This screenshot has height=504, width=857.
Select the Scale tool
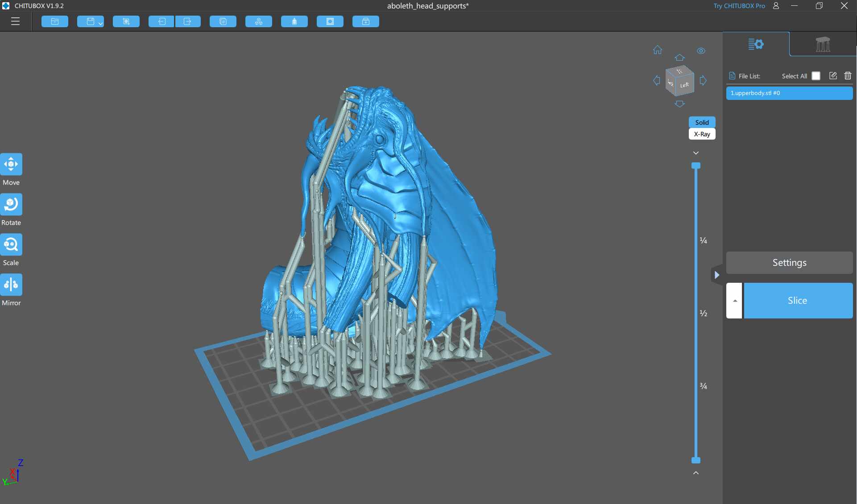coord(11,244)
